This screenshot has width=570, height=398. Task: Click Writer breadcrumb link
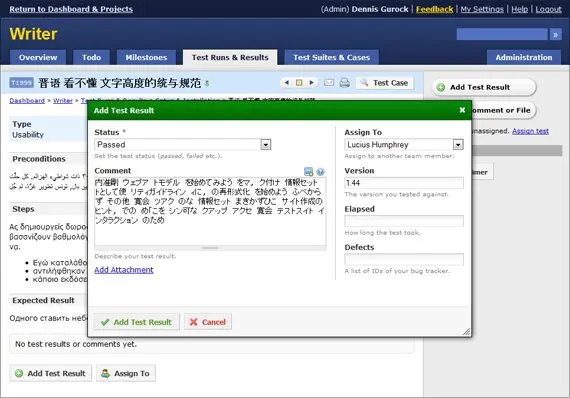[x=63, y=100]
